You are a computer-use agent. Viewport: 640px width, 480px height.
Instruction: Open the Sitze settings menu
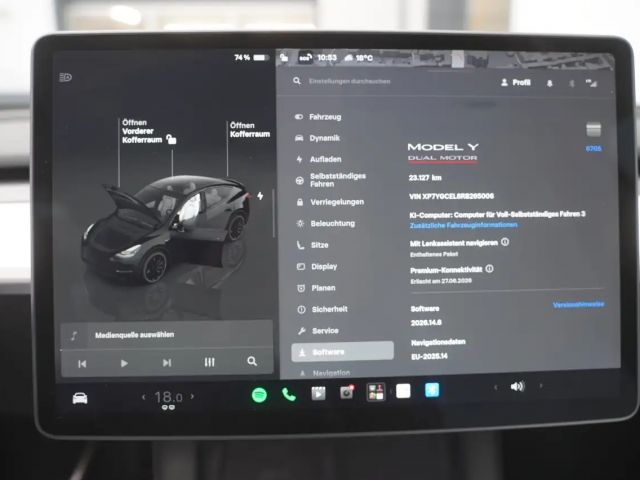[x=313, y=245]
